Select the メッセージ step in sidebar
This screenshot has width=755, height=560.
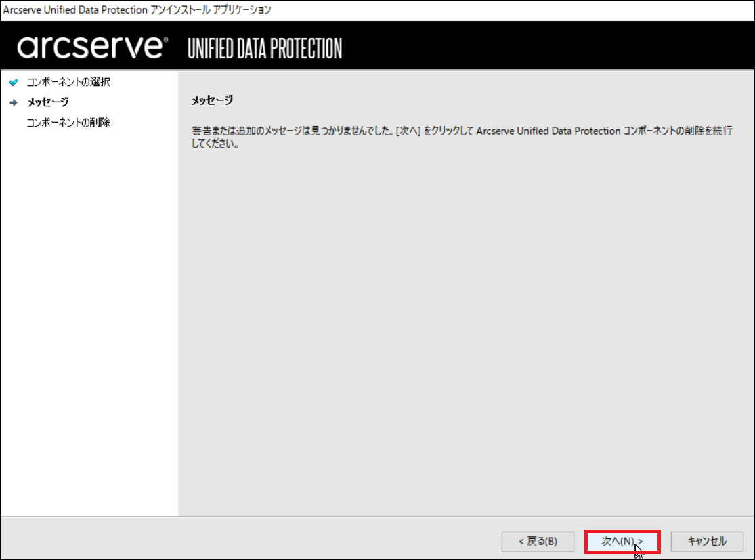tap(47, 102)
